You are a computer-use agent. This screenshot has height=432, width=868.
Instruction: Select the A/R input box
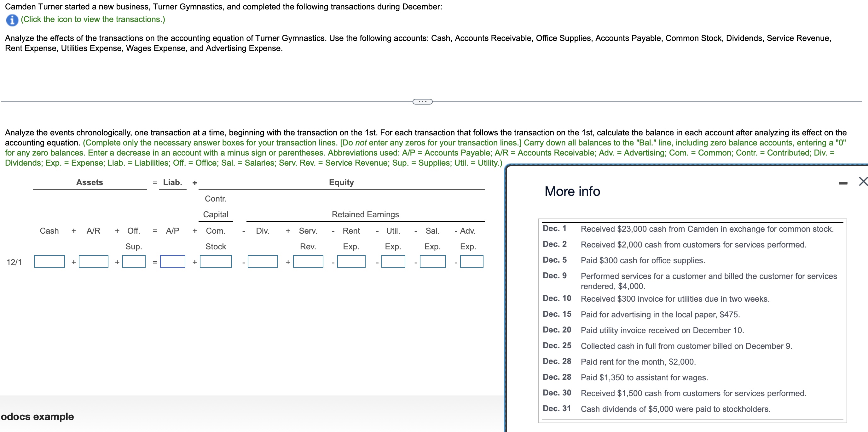click(93, 261)
